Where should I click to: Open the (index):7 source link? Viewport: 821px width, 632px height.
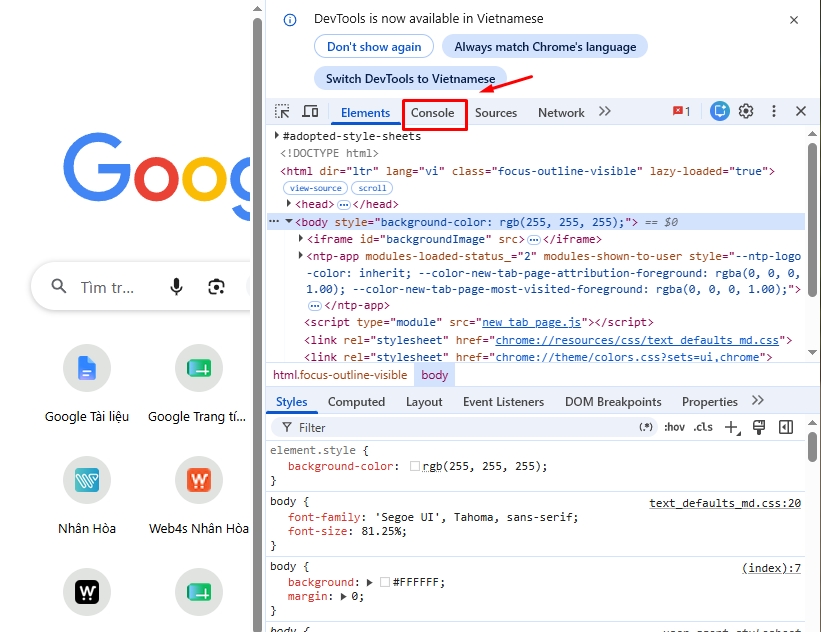click(771, 568)
